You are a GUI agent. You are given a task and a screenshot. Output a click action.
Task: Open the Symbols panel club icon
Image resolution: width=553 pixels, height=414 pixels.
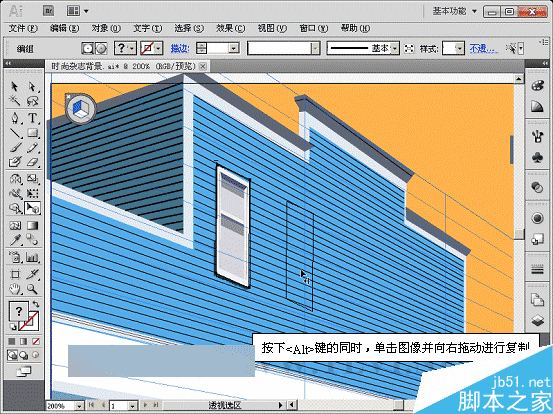pos(537,157)
